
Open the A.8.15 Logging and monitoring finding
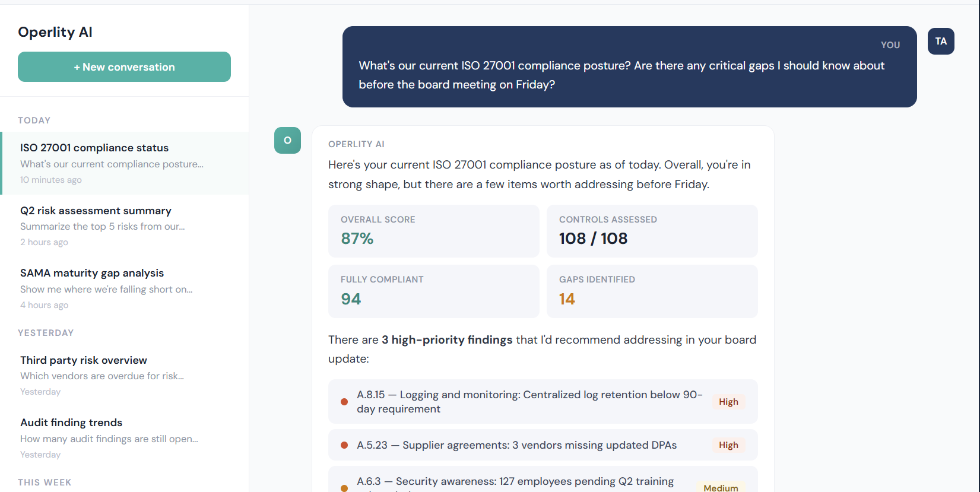[543, 401]
